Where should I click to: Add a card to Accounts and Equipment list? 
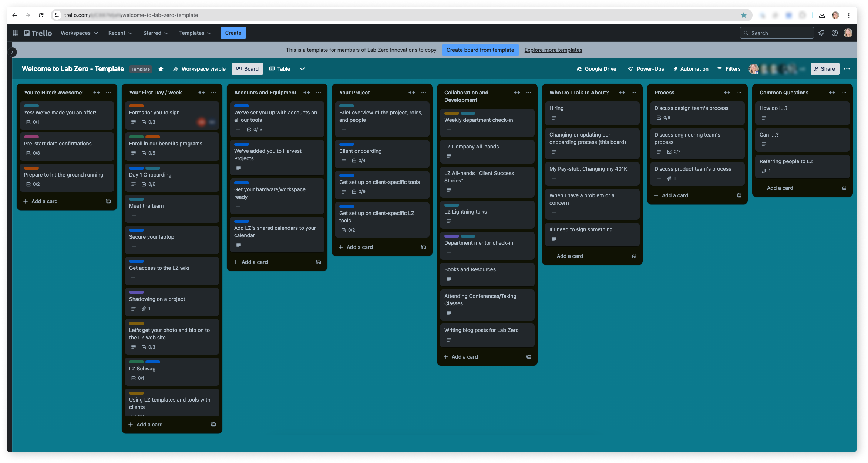coord(251,262)
